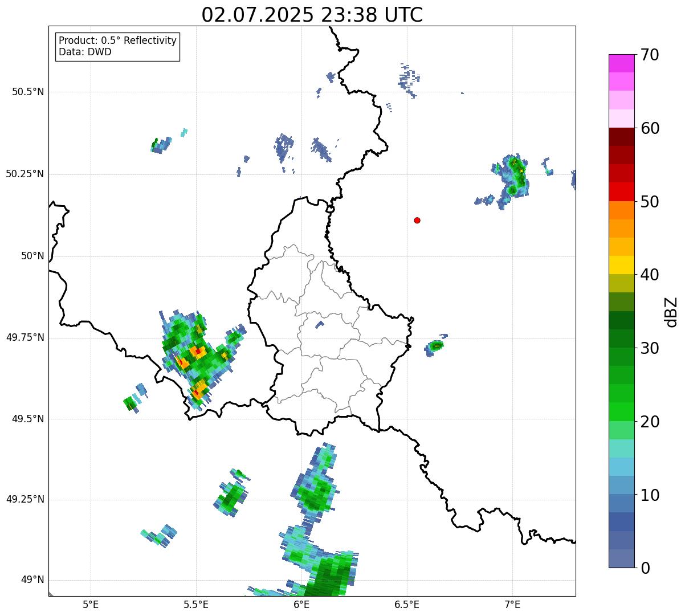Click the 49°N latitude label

click(x=32, y=580)
